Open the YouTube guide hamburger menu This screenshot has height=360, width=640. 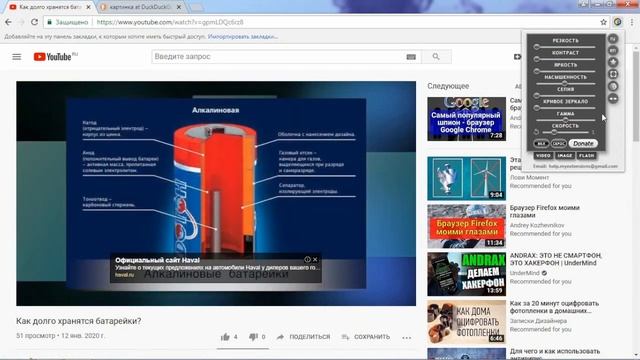coord(16,57)
